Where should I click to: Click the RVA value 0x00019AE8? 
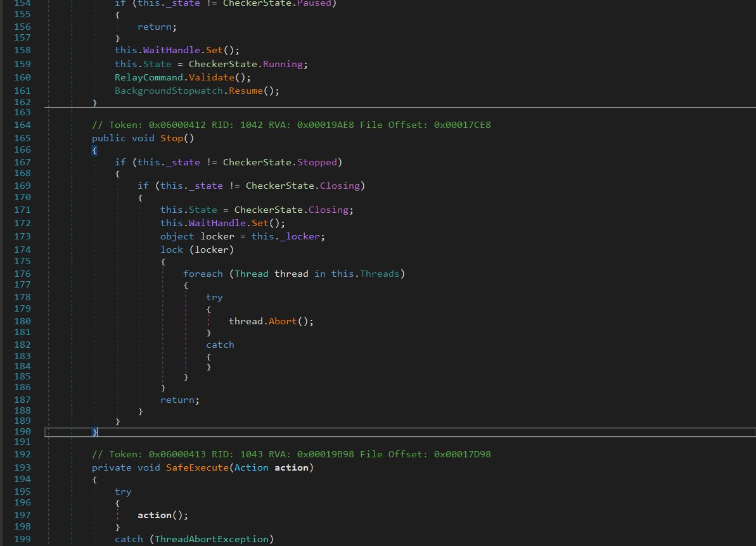[x=326, y=125]
